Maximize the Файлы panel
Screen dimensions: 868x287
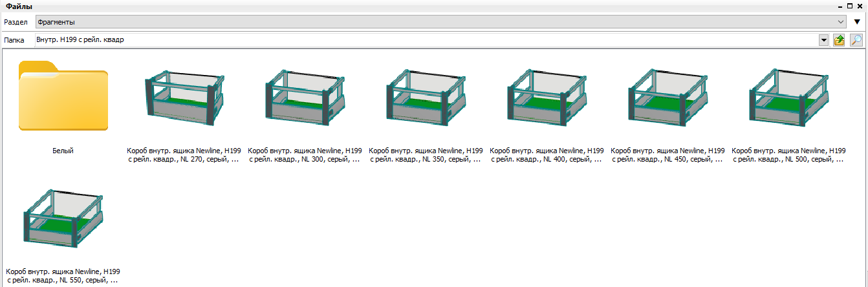pyautogui.click(x=850, y=6)
